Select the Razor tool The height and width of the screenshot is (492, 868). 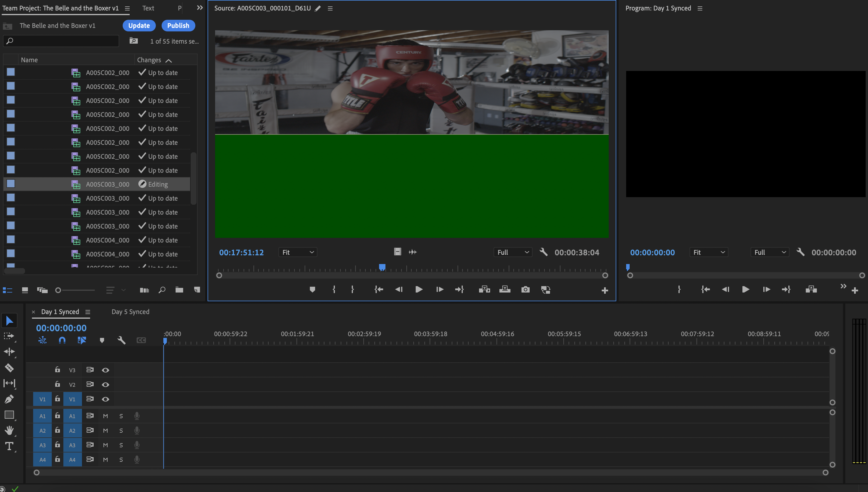pos(10,368)
